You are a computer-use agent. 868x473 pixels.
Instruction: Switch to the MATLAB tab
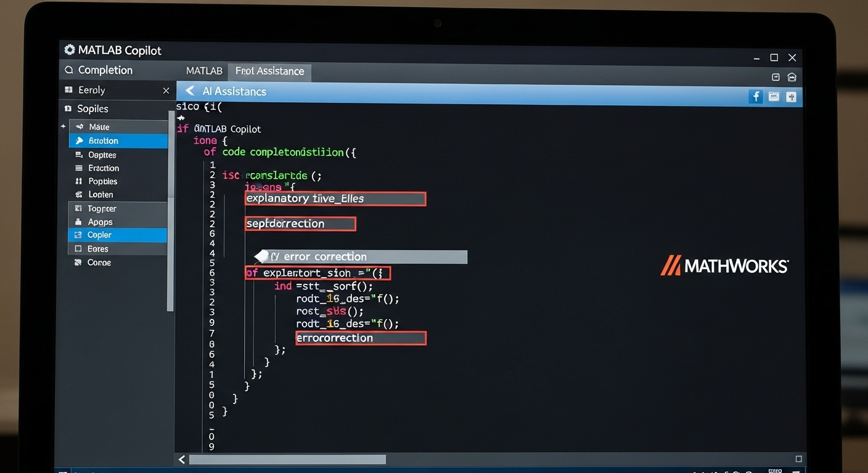[x=204, y=71]
